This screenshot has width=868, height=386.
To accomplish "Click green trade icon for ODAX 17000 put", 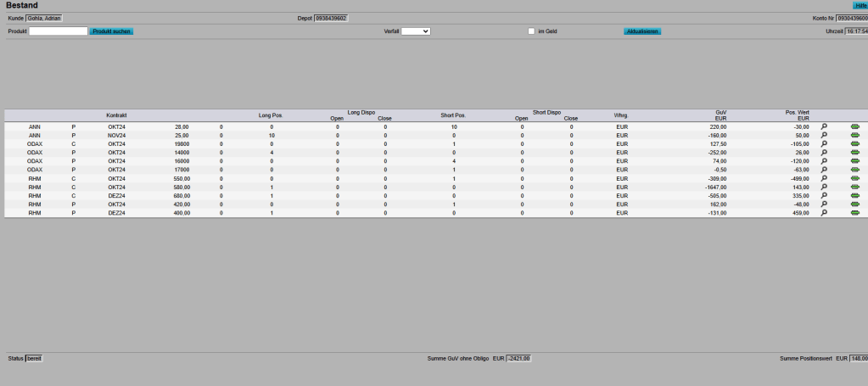I will point(854,170).
